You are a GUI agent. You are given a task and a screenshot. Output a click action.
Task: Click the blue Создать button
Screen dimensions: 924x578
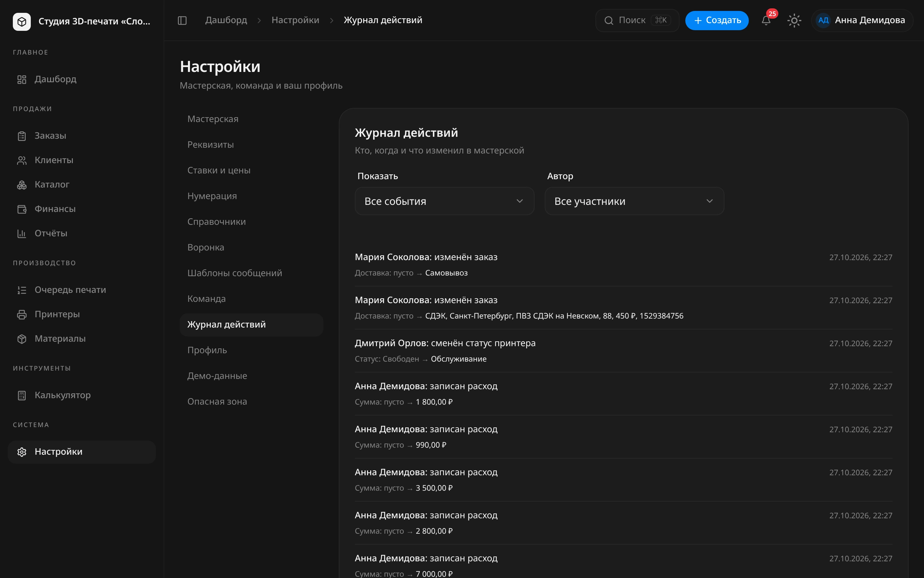click(x=717, y=20)
